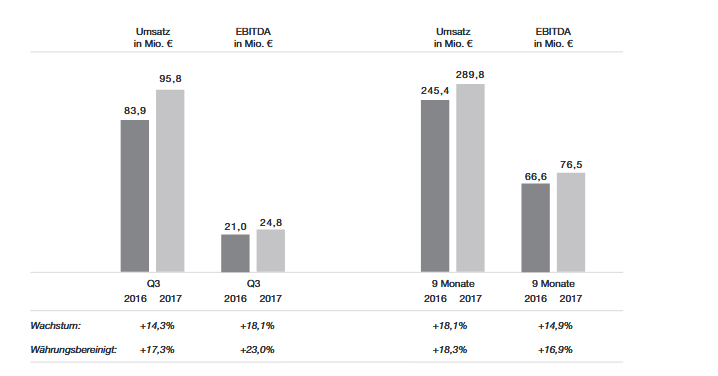Select the first Umsatz in Mio. € header

coord(153,38)
